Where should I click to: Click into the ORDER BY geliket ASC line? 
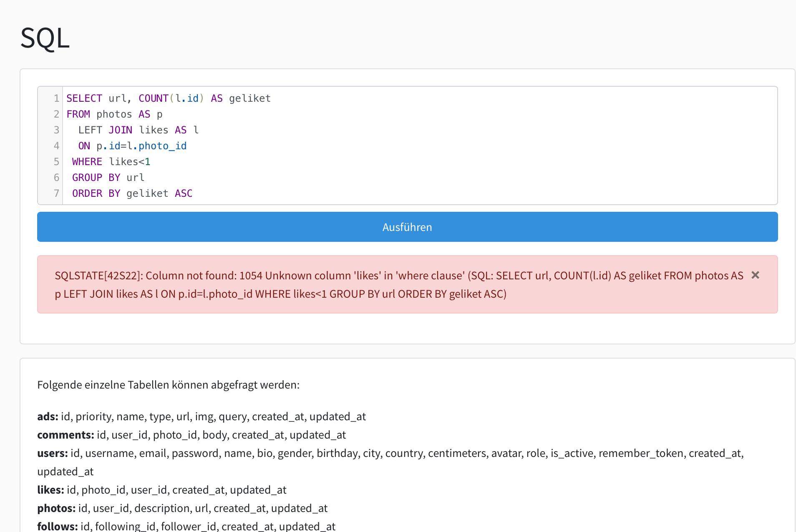click(131, 193)
